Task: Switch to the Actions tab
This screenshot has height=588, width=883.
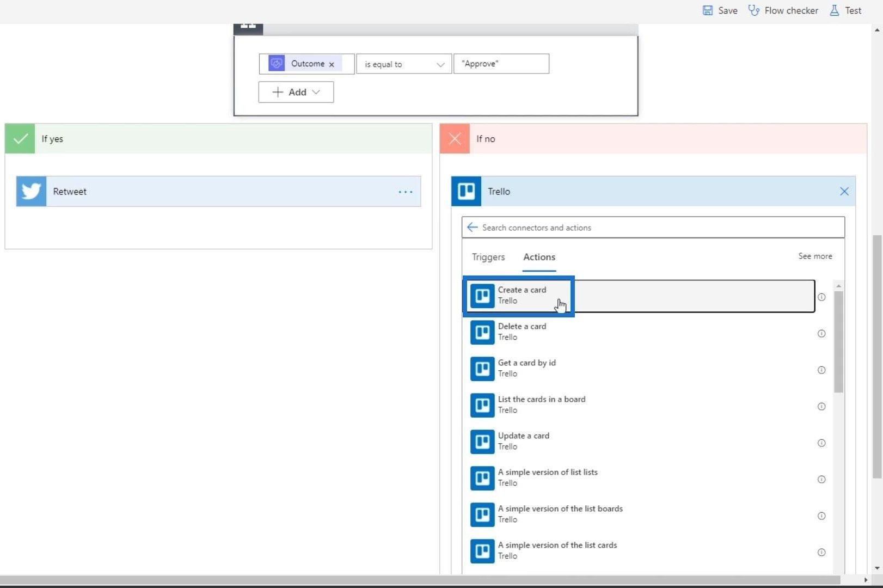Action: pos(539,257)
